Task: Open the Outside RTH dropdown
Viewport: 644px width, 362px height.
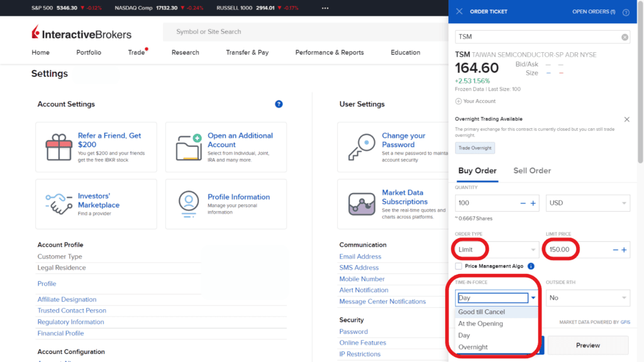Action: [x=587, y=297]
